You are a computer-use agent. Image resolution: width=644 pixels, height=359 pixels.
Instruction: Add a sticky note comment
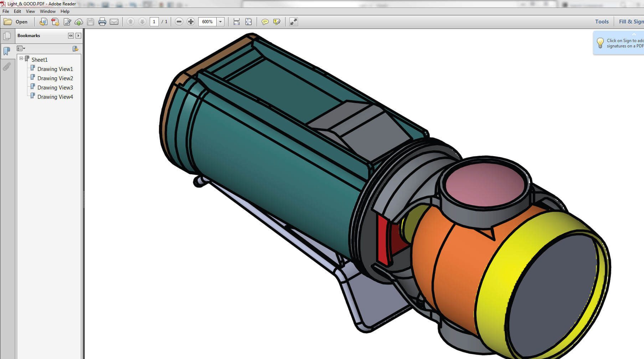pyautogui.click(x=265, y=22)
